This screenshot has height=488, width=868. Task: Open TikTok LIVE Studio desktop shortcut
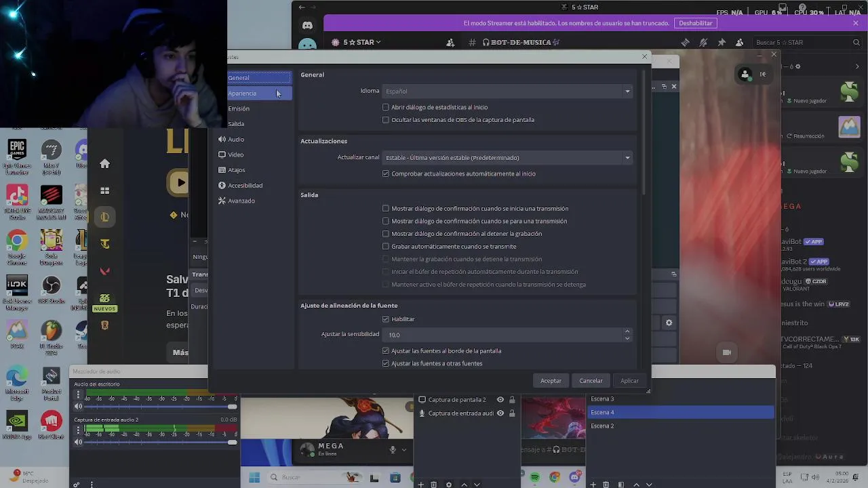[17, 202]
